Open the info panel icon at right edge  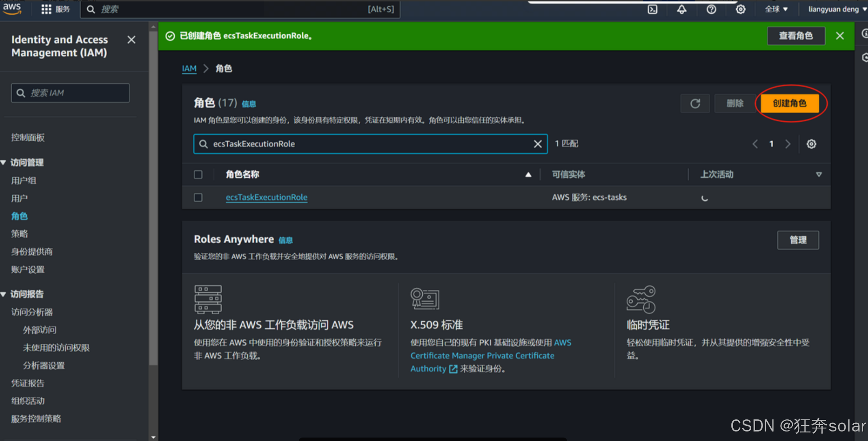[864, 33]
